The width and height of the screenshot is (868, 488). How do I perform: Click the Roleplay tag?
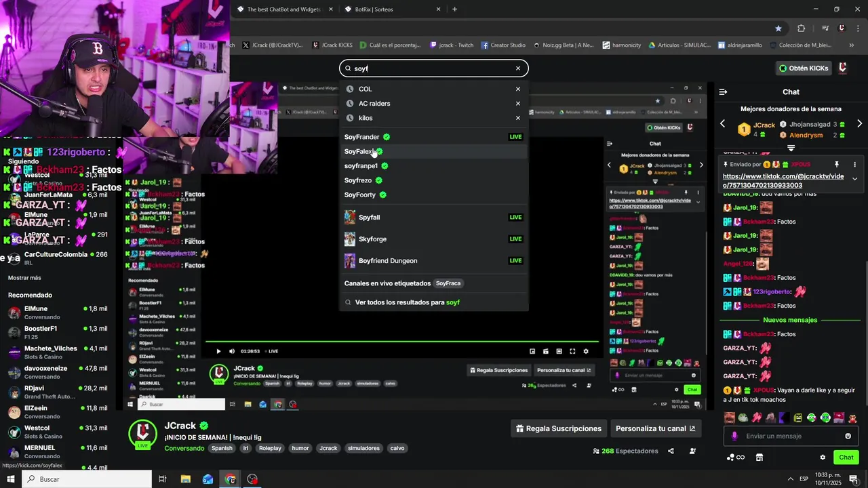[x=270, y=448]
